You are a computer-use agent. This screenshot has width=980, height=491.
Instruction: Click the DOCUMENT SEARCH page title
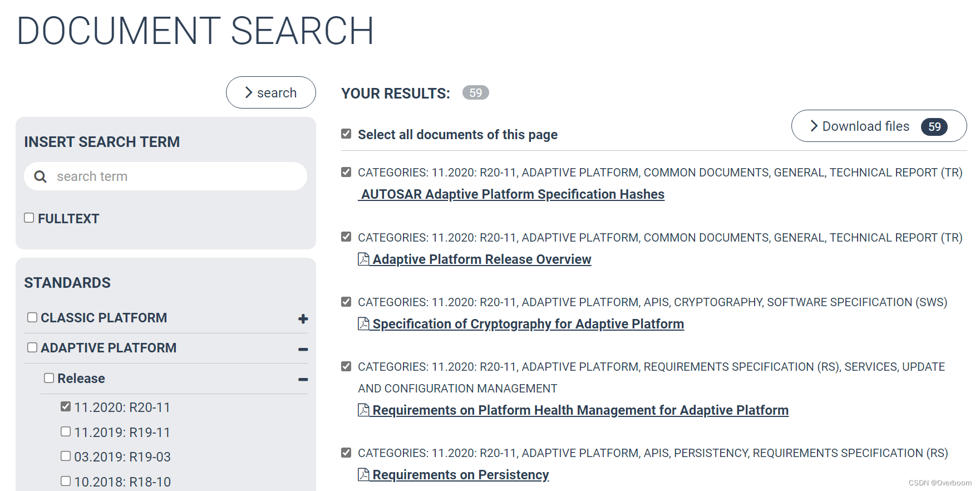[x=195, y=31]
